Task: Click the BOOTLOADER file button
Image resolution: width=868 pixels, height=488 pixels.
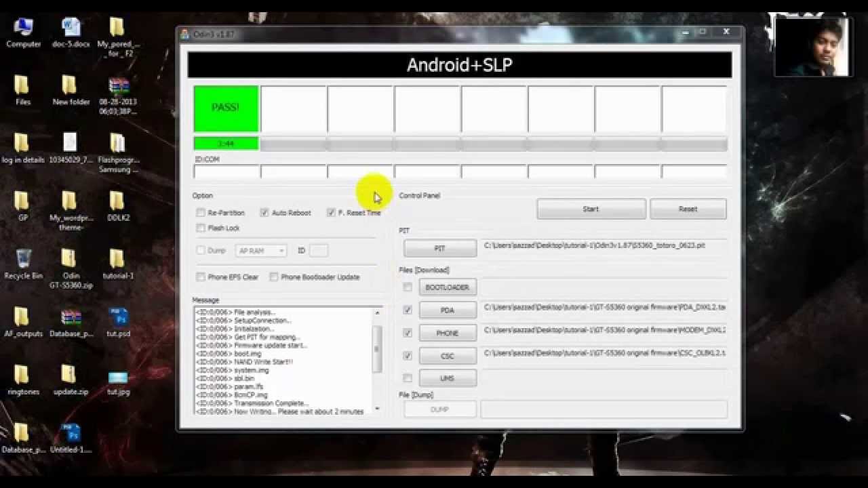Action: click(448, 287)
